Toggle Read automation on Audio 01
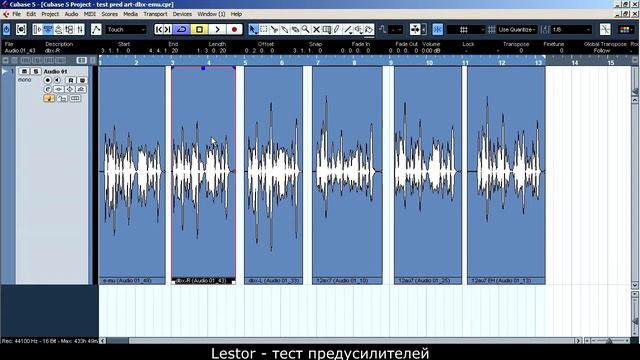 [x=71, y=80]
